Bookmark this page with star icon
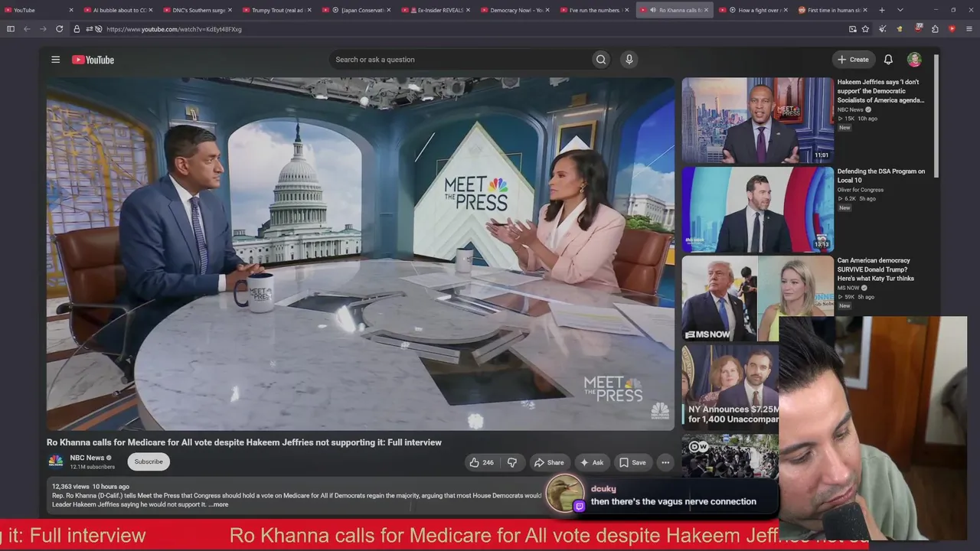980x551 pixels. pyautogui.click(x=865, y=29)
